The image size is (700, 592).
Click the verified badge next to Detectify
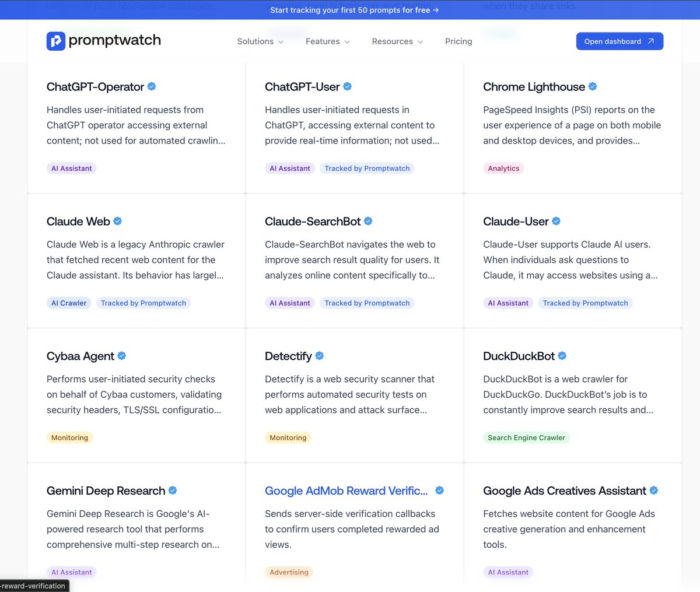click(x=320, y=356)
